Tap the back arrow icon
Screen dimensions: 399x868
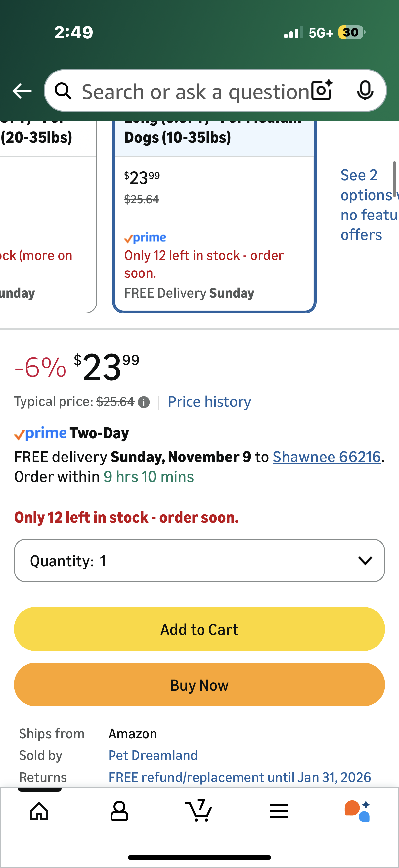click(22, 91)
